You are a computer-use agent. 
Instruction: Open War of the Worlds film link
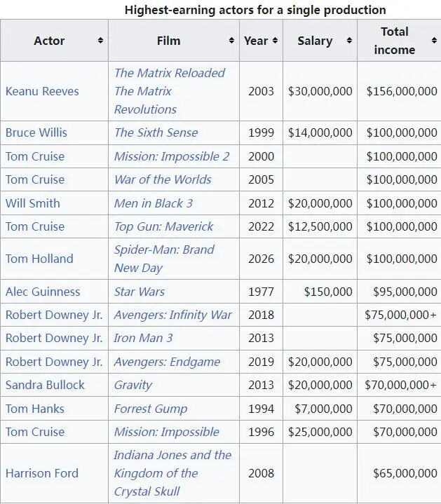163,179
